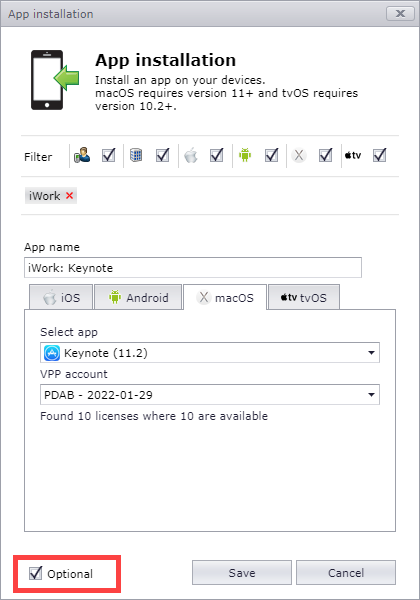Click the phone install arrow graphic
This screenshot has width=420, height=600.
click(55, 80)
